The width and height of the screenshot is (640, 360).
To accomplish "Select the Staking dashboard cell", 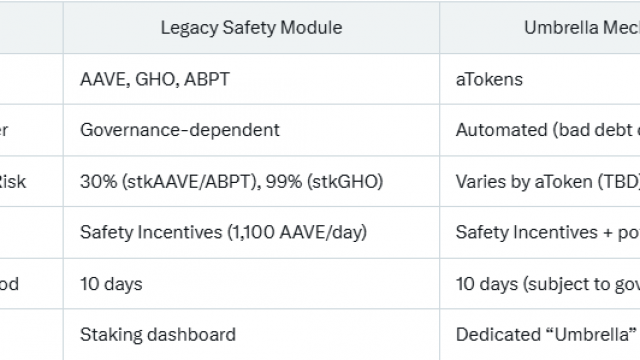I will [251, 335].
